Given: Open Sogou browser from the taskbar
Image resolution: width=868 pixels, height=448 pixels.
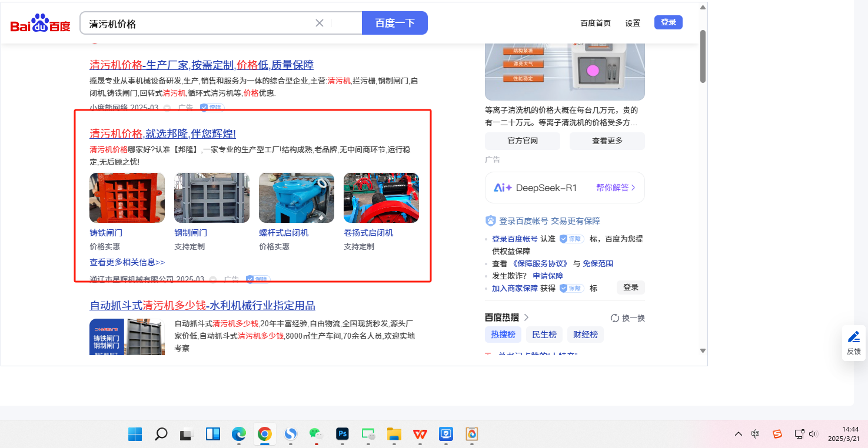Looking at the screenshot, I should pyautogui.click(x=290, y=434).
